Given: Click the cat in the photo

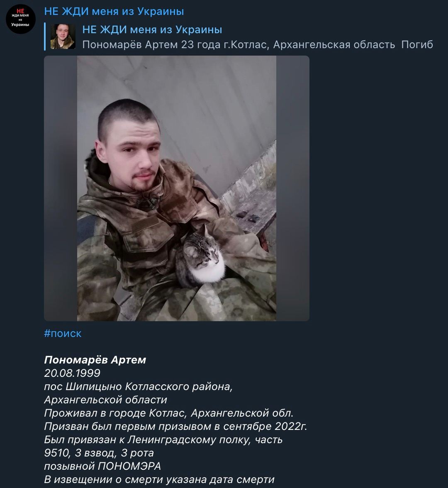Looking at the screenshot, I should coord(201,258).
